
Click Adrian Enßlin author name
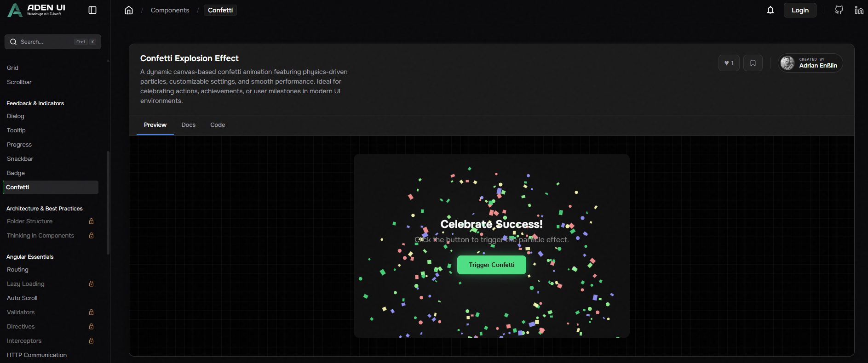[x=818, y=66]
